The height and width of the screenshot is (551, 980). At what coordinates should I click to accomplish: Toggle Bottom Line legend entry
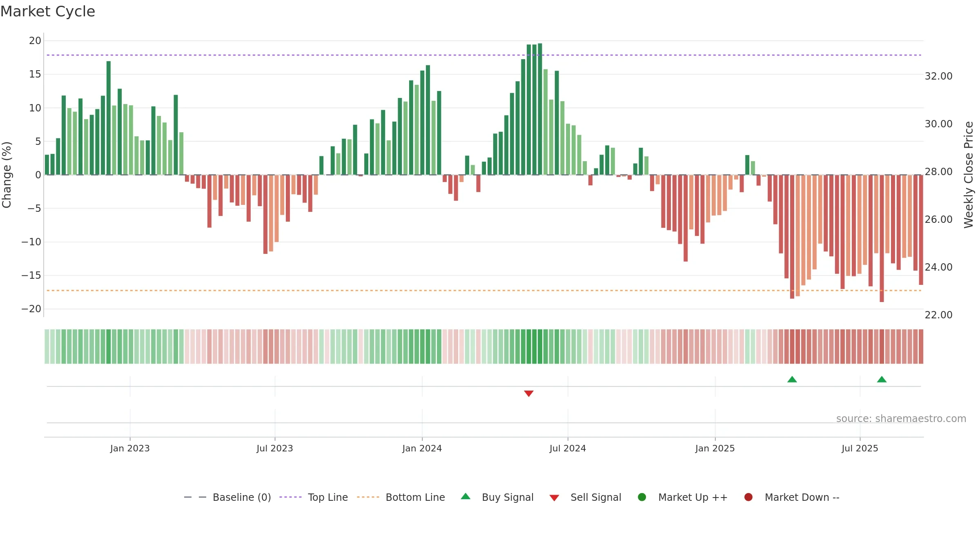click(x=401, y=497)
